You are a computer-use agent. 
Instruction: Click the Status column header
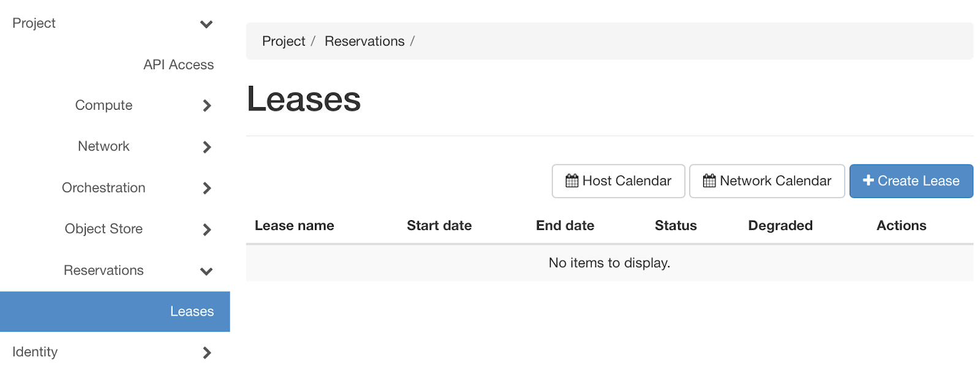676,226
